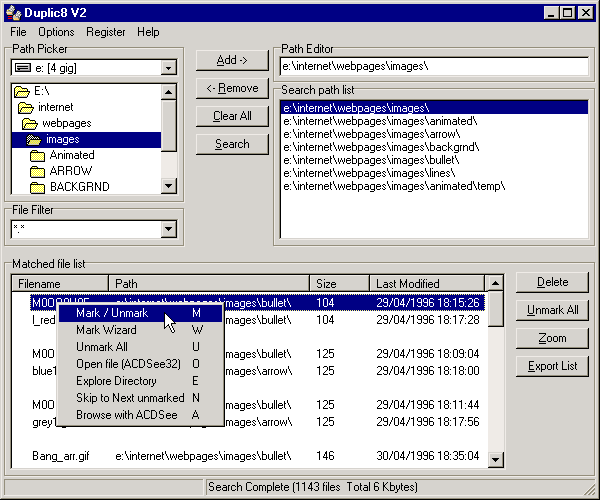Choose the BACKGRND folder icon
Image resolution: width=600 pixels, height=500 pixels.
click(37, 187)
